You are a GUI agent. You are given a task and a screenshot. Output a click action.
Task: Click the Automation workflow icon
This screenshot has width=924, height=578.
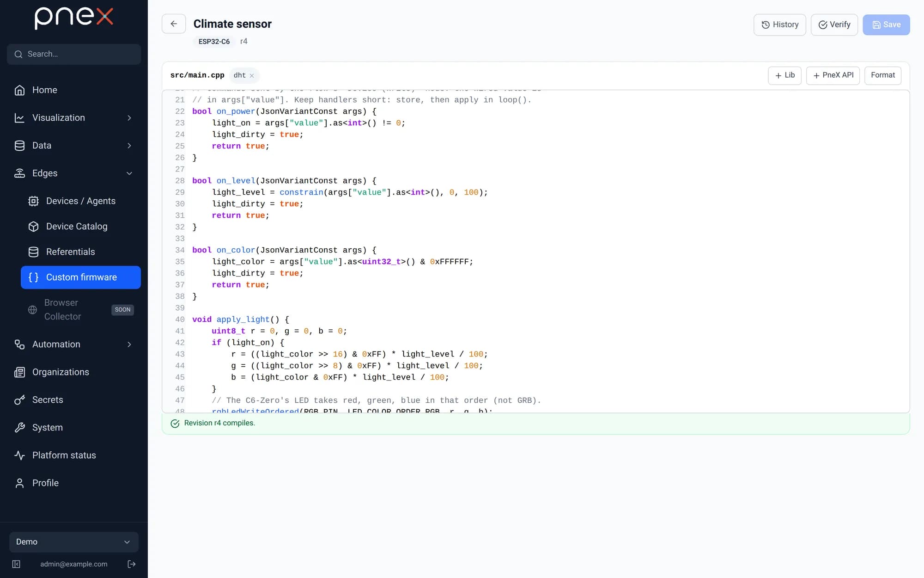[x=19, y=344]
